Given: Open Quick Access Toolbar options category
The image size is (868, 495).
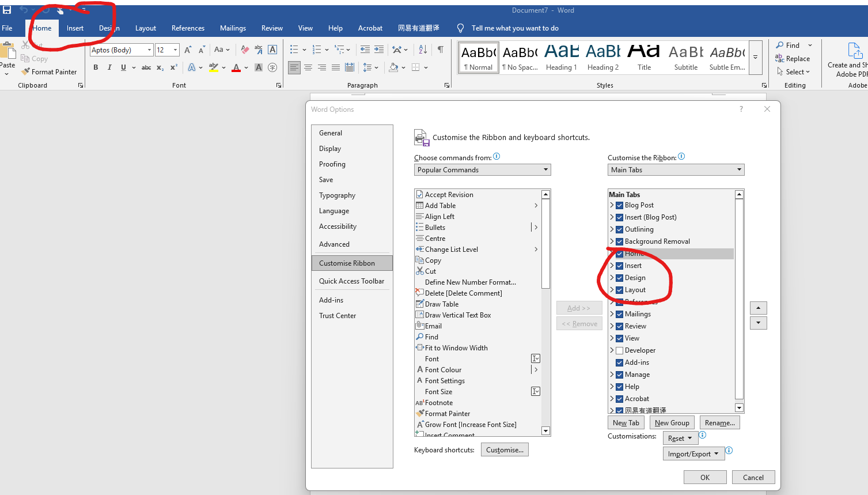Looking at the screenshot, I should click(352, 281).
